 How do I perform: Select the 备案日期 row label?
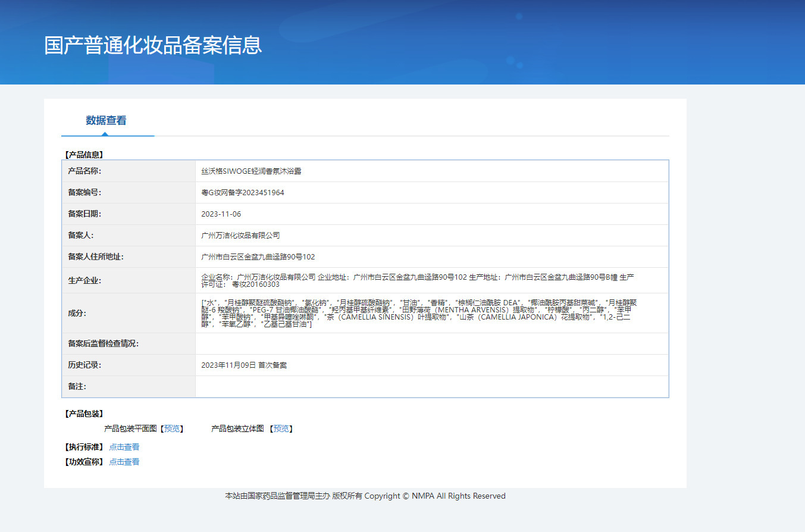[x=85, y=214]
